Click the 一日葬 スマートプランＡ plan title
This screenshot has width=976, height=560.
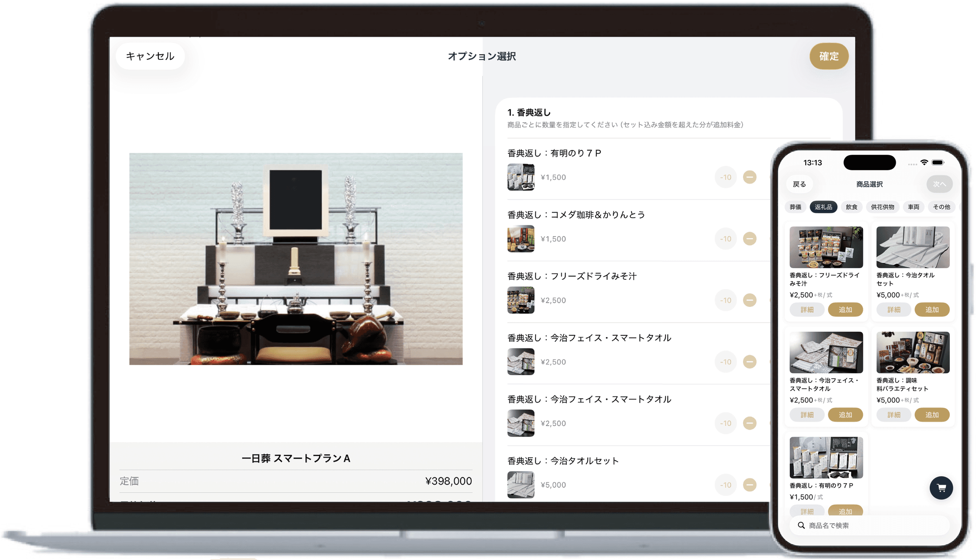pyautogui.click(x=296, y=458)
